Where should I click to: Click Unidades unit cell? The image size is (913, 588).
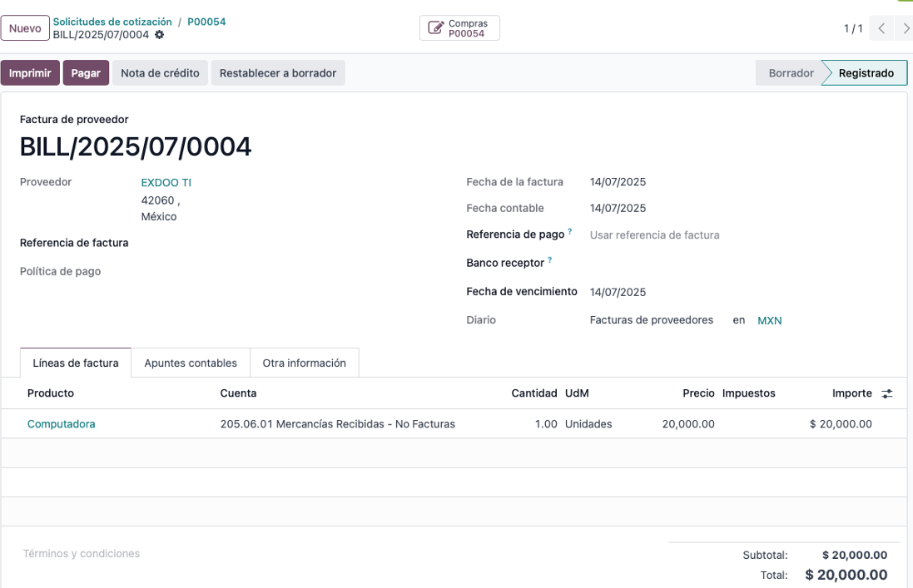pyautogui.click(x=588, y=424)
